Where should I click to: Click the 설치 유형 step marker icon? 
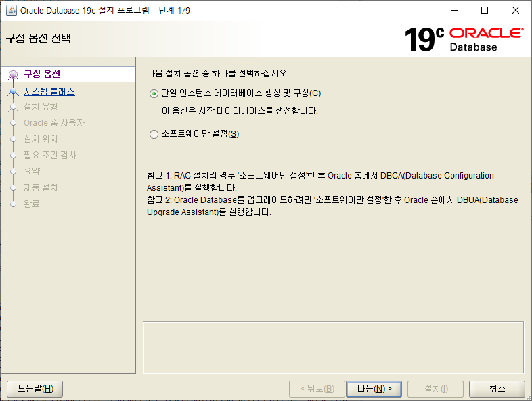(x=14, y=107)
